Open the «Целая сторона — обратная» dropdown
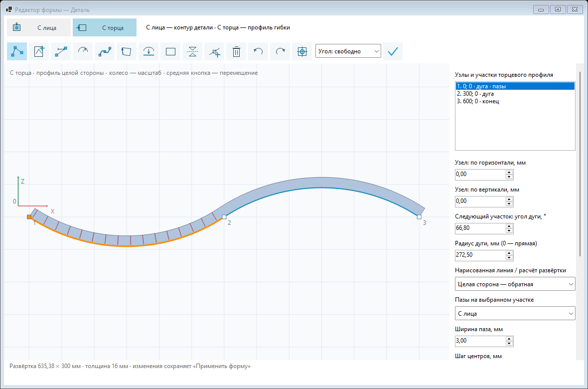The height and width of the screenshot is (389, 588). [x=515, y=284]
